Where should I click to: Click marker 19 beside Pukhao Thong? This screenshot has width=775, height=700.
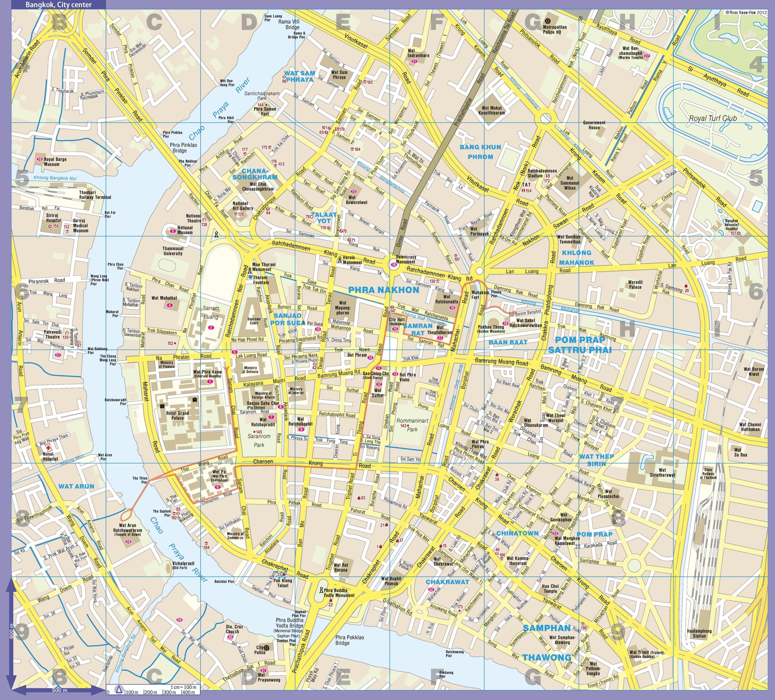tap(505, 323)
